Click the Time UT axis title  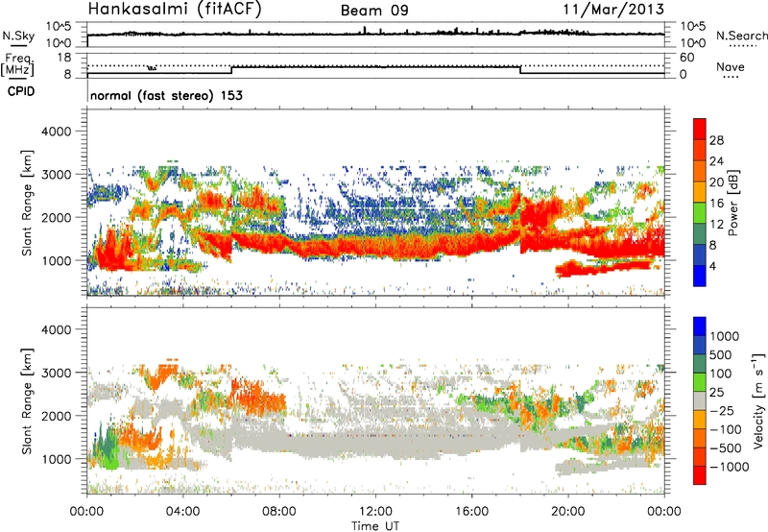pos(375,526)
